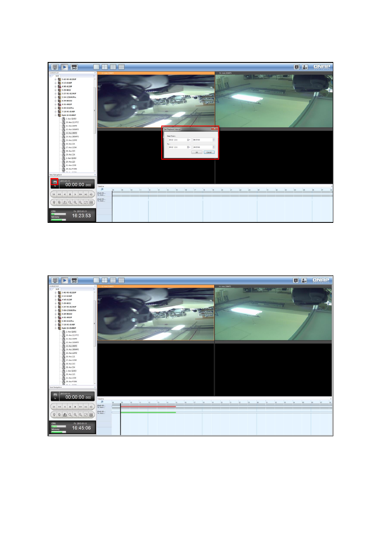Click grid calendar tool in upper screenshot
The width and height of the screenshot is (392, 554).
[91, 202]
